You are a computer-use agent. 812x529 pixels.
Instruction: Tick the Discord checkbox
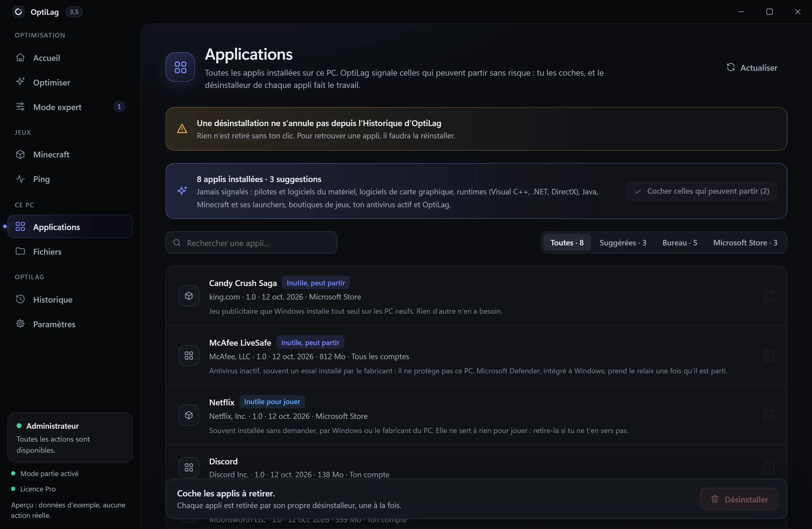[768, 467]
